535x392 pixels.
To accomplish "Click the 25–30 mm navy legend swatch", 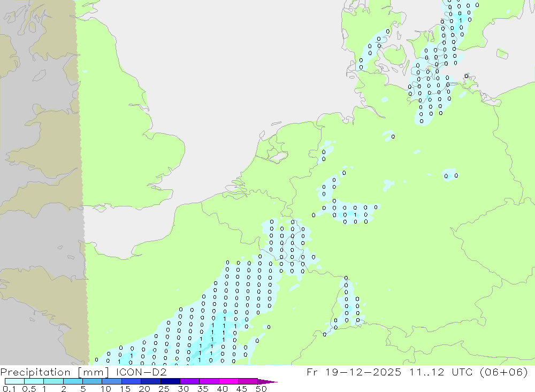I will (x=170, y=381).
